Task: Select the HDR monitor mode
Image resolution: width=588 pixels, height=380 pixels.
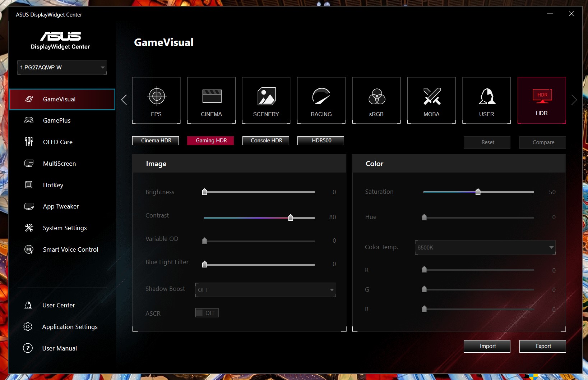Action: (542, 100)
